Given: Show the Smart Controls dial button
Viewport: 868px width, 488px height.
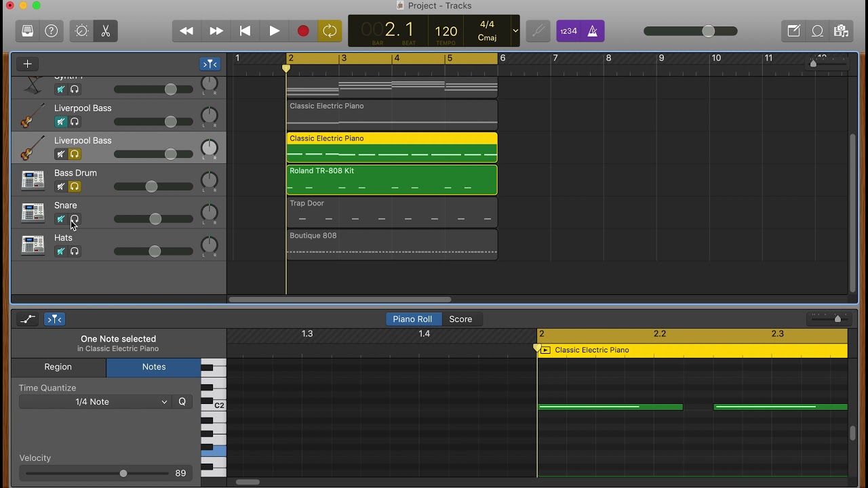Looking at the screenshot, I should click(81, 31).
